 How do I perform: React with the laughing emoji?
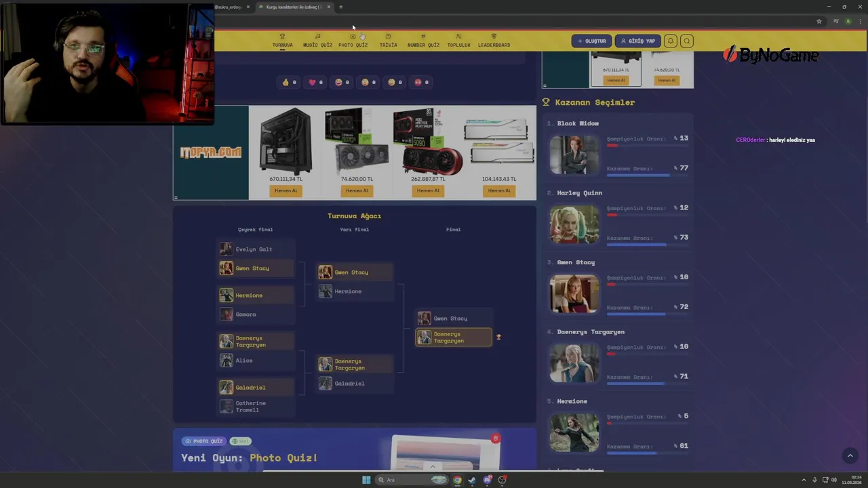click(342, 82)
